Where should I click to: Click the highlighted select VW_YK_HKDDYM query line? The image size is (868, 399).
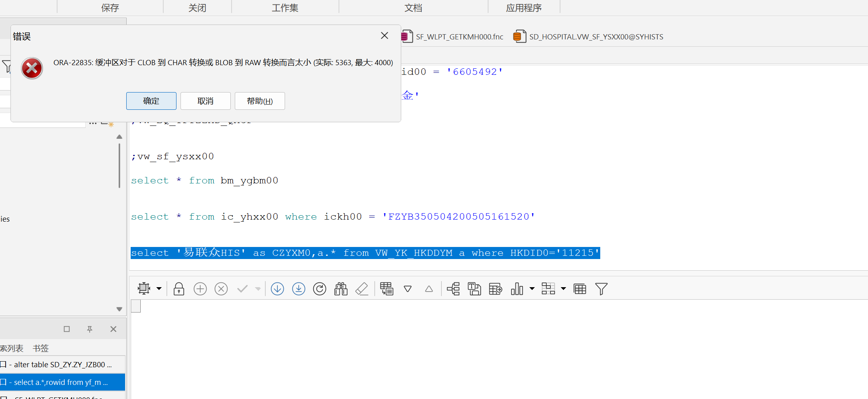(x=365, y=253)
